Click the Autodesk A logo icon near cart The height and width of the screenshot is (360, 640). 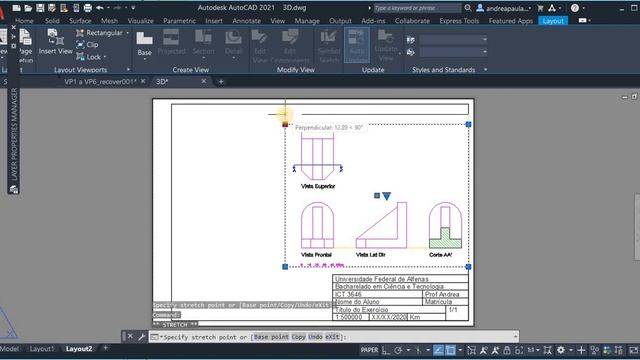pyautogui.click(x=552, y=8)
